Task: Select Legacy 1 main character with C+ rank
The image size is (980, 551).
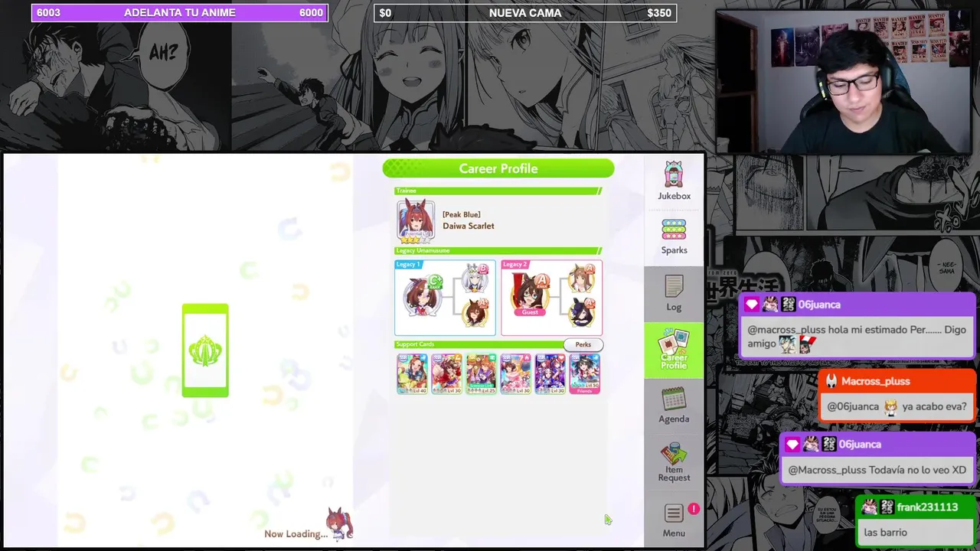Action: 423,297
